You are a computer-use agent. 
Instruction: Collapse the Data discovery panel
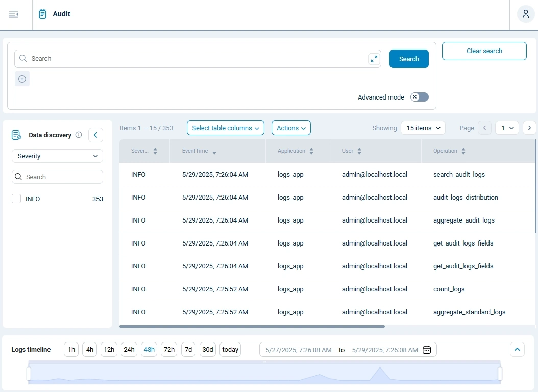tap(95, 135)
